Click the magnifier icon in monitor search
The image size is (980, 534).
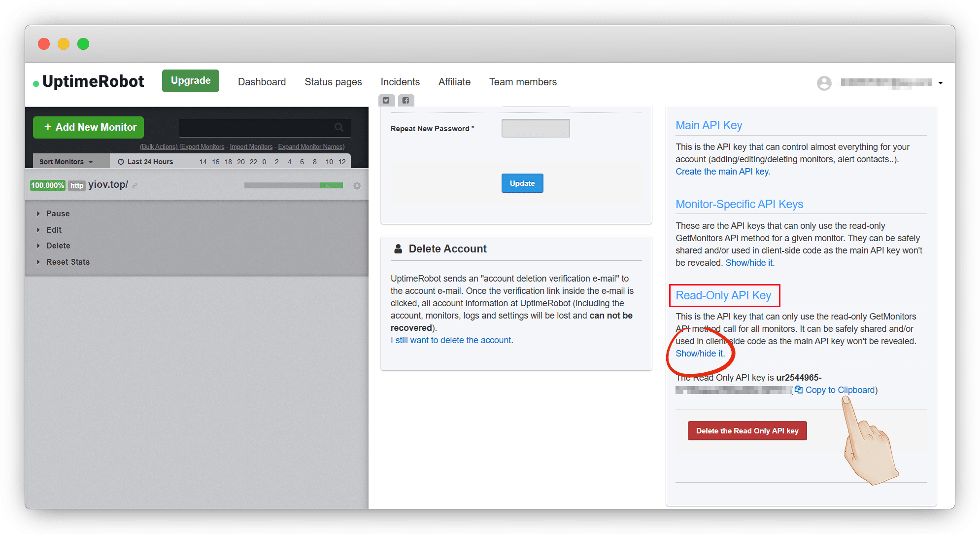[339, 127]
